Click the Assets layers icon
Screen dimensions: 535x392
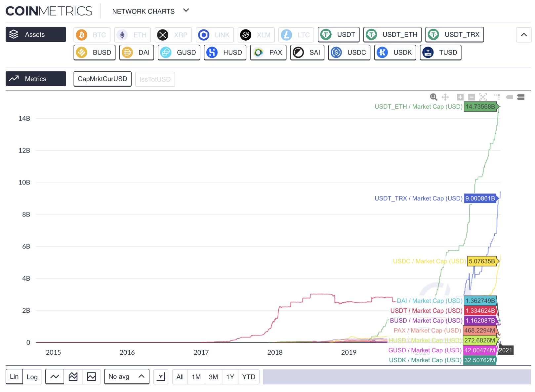click(14, 34)
